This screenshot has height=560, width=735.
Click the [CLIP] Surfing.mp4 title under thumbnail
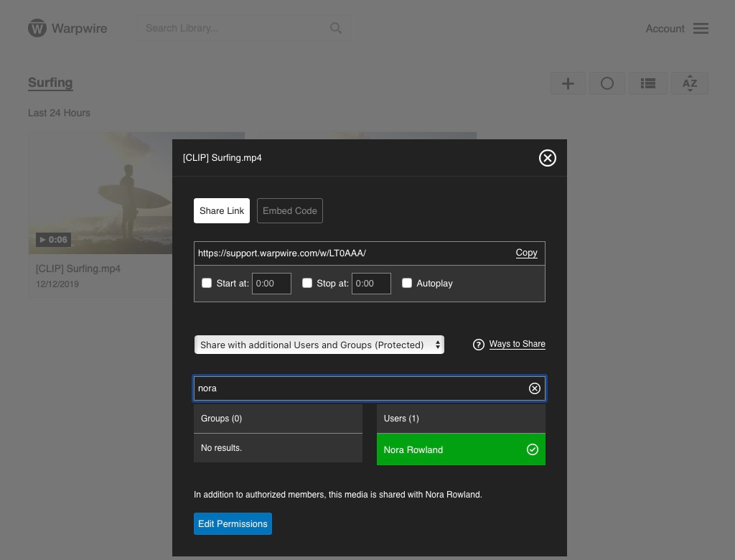point(78,269)
